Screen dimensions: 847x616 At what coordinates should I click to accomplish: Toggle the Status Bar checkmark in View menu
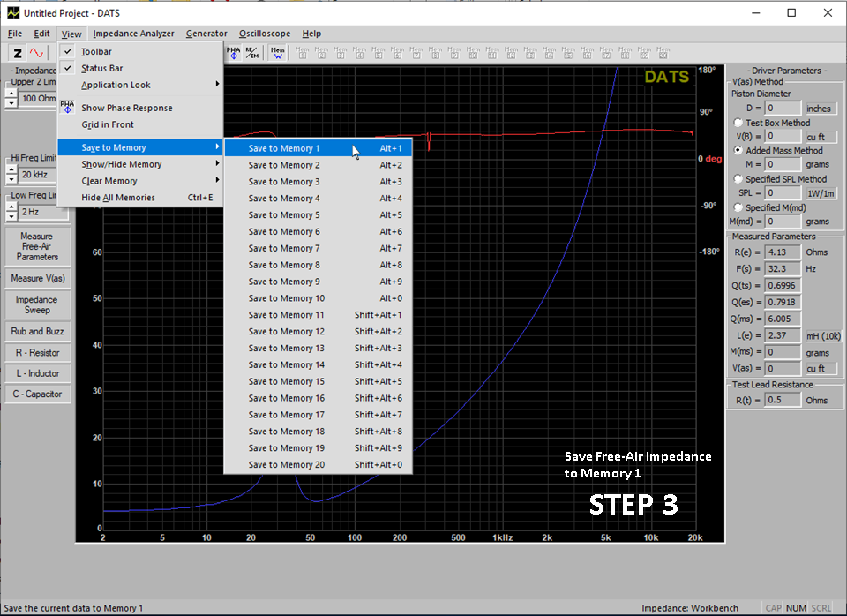pos(68,68)
